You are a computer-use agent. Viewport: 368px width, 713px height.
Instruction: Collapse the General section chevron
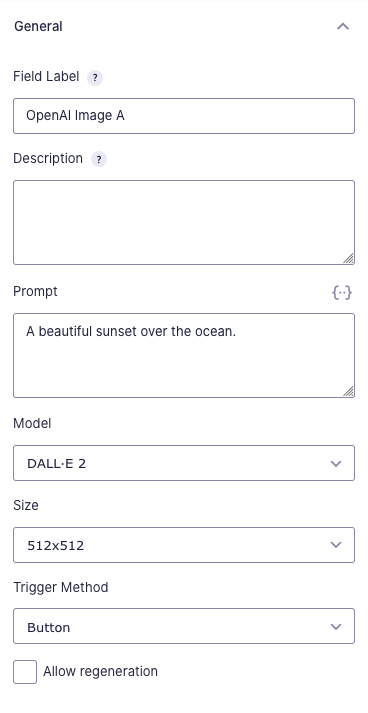coord(343,26)
